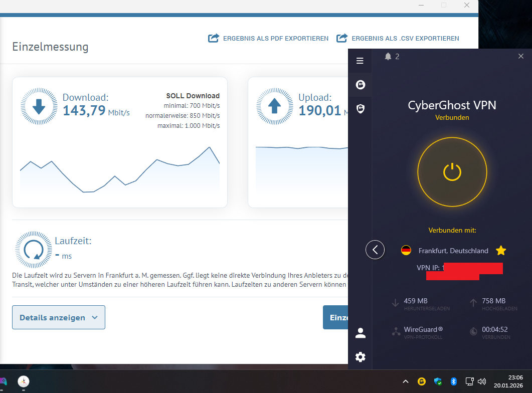
Task: Click the 459 MB heruntergeladen value
Action: point(416,301)
